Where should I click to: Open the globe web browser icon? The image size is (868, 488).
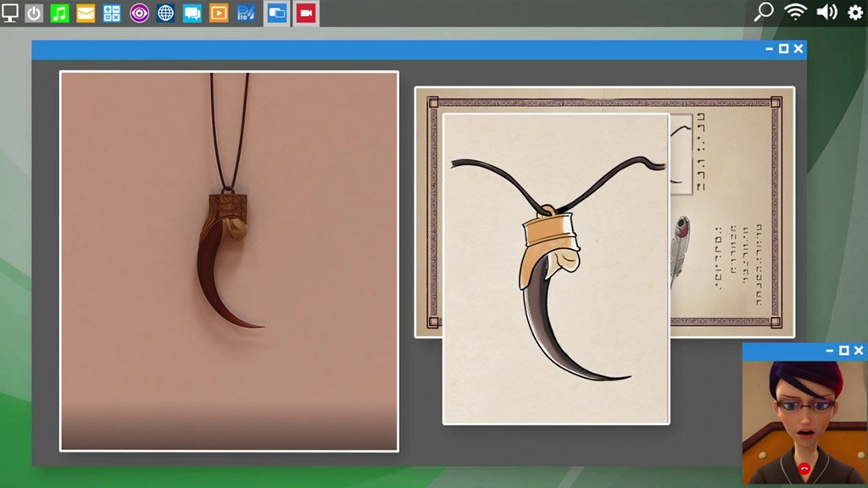(165, 13)
